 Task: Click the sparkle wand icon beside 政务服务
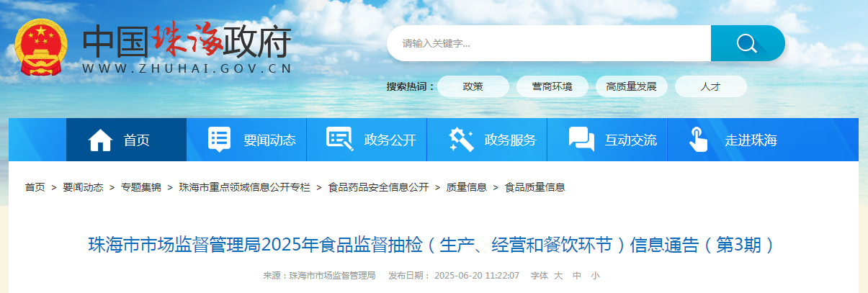[460, 139]
